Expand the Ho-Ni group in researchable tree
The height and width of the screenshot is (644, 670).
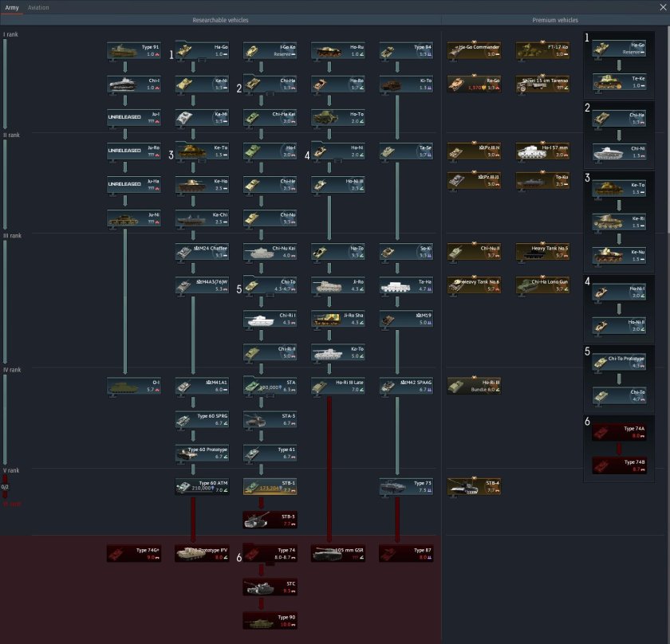337,151
